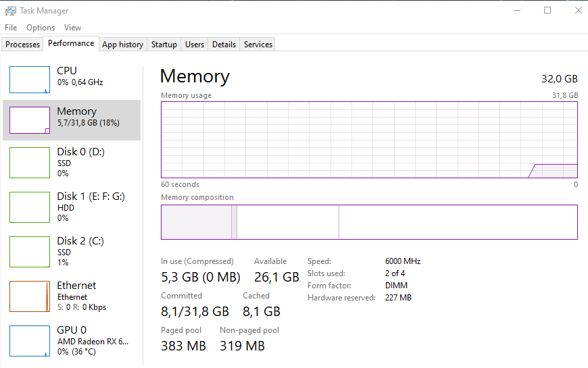Image resolution: width=588 pixels, height=368 pixels.
Task: Click the Memory usage graph area
Action: coord(369,140)
